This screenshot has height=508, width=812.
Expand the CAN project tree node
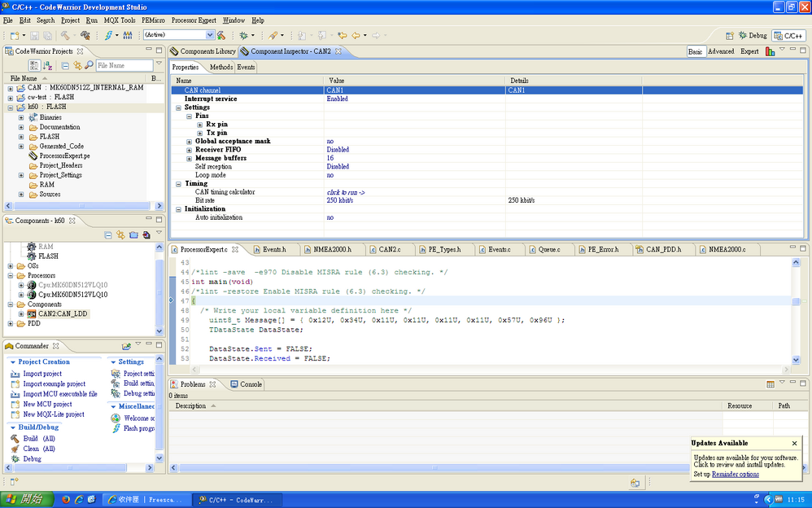pyautogui.click(x=11, y=89)
